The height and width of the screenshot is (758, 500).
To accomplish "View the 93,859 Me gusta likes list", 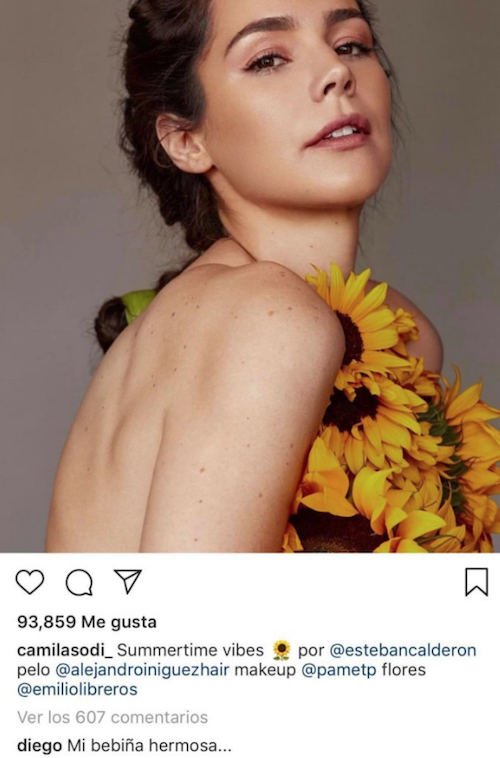I will (x=87, y=622).
